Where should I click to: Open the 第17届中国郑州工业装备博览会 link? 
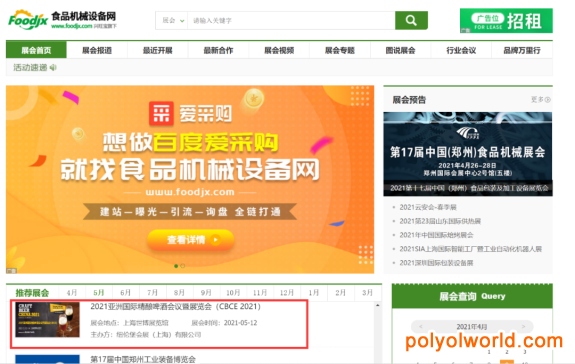tap(143, 359)
